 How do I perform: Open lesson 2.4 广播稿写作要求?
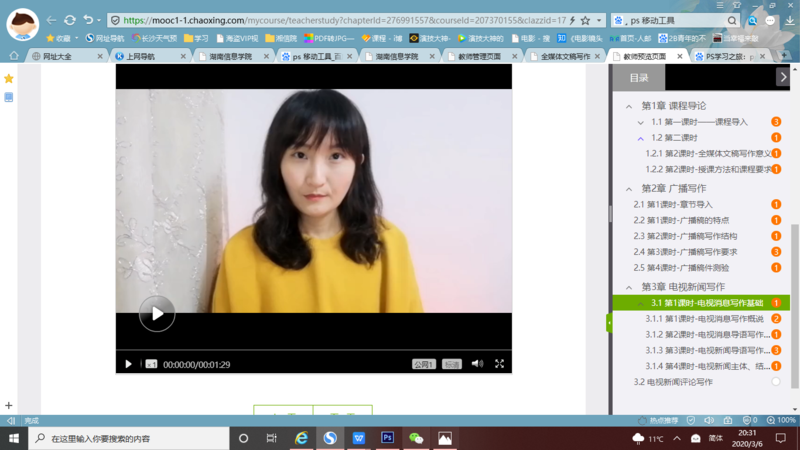tap(685, 252)
